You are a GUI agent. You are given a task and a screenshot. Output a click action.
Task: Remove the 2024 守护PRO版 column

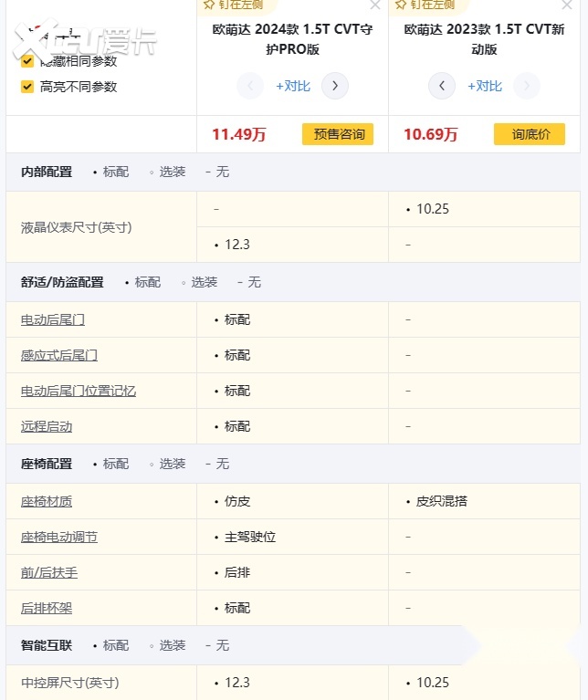(x=375, y=5)
